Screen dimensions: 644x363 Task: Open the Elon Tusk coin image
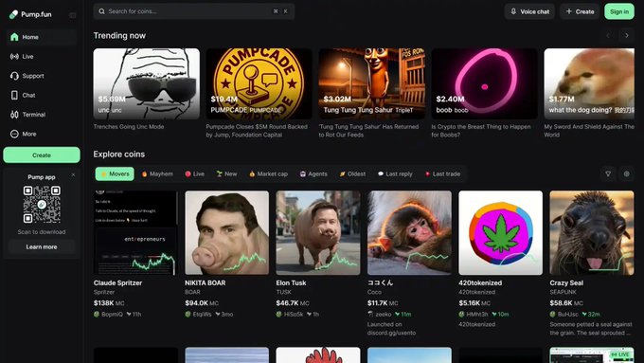point(318,233)
